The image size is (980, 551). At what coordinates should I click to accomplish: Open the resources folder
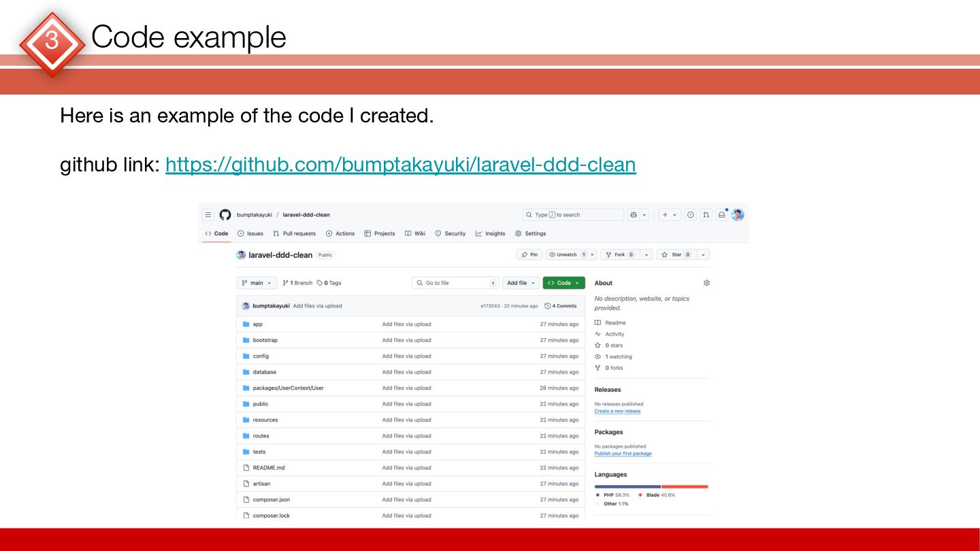pos(265,420)
